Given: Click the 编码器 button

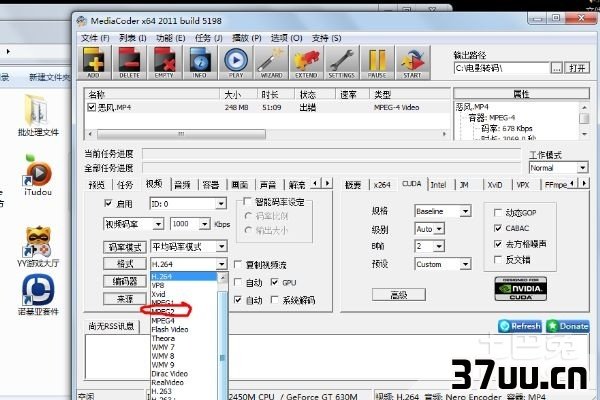Looking at the screenshot, I should (x=125, y=281).
